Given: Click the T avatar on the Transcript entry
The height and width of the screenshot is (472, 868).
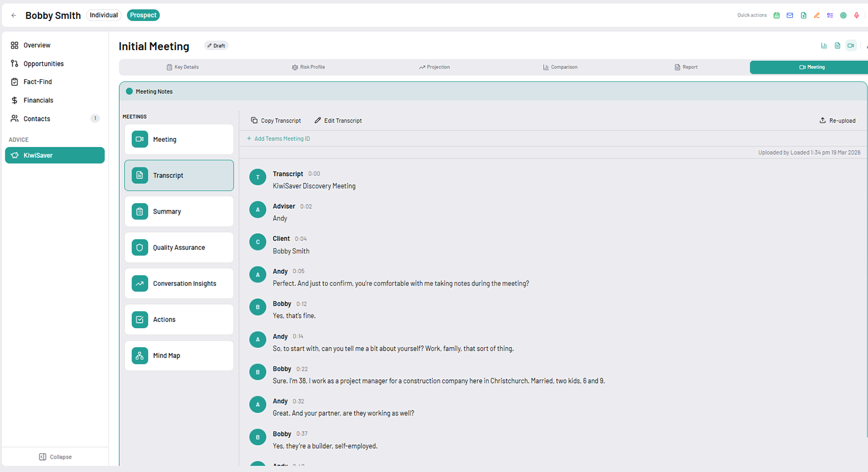Looking at the screenshot, I should (258, 177).
